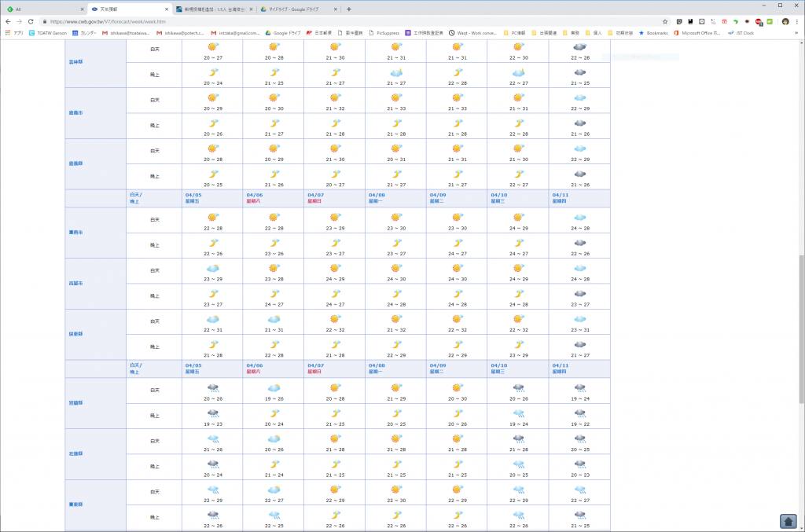
Task: Expand the bookmarks bar overflow chevron
Action: tap(796, 33)
